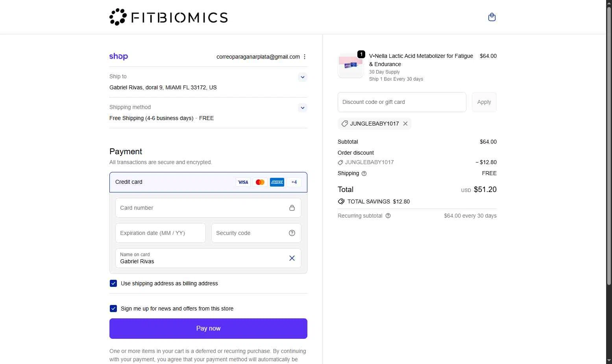Focus the Security code field

click(256, 233)
